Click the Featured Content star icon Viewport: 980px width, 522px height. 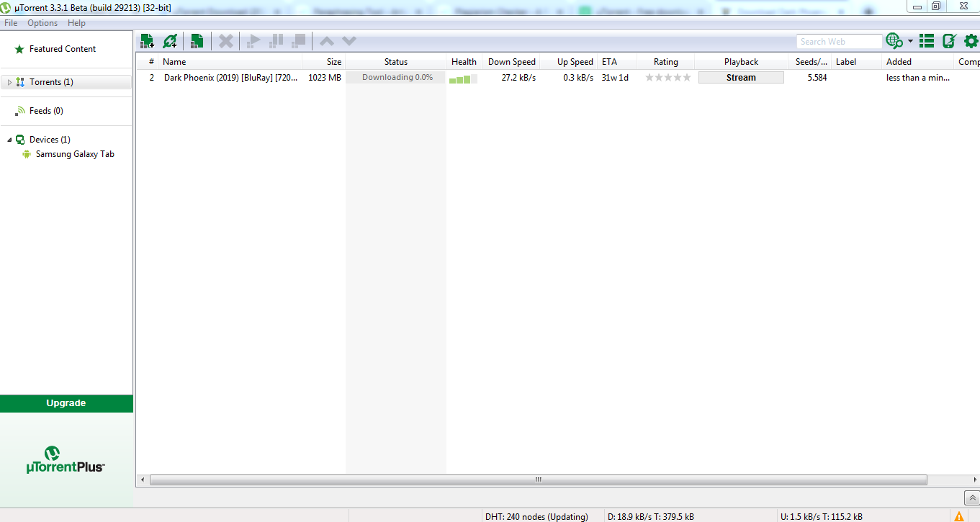point(19,49)
